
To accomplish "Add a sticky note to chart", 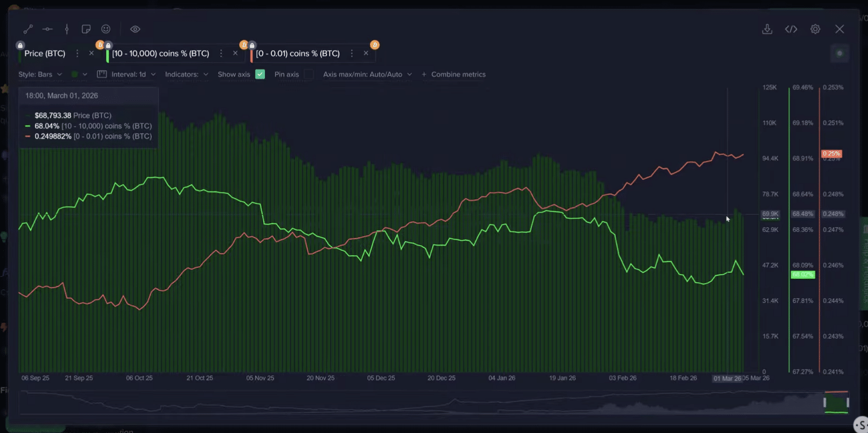I will (x=86, y=29).
